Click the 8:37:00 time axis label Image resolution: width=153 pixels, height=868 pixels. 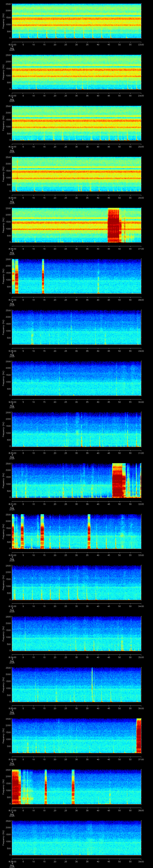click(12, 810)
